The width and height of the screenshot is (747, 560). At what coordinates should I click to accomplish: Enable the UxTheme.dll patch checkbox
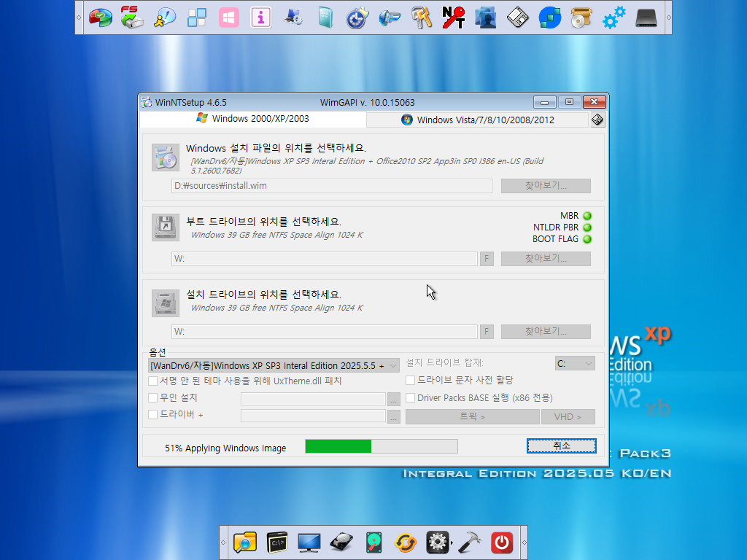tap(153, 381)
